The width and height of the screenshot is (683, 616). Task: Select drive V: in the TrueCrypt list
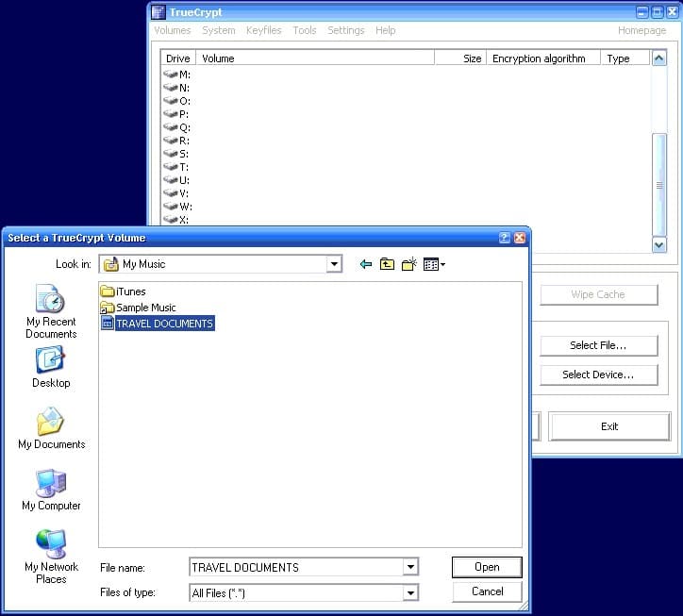coord(176,193)
